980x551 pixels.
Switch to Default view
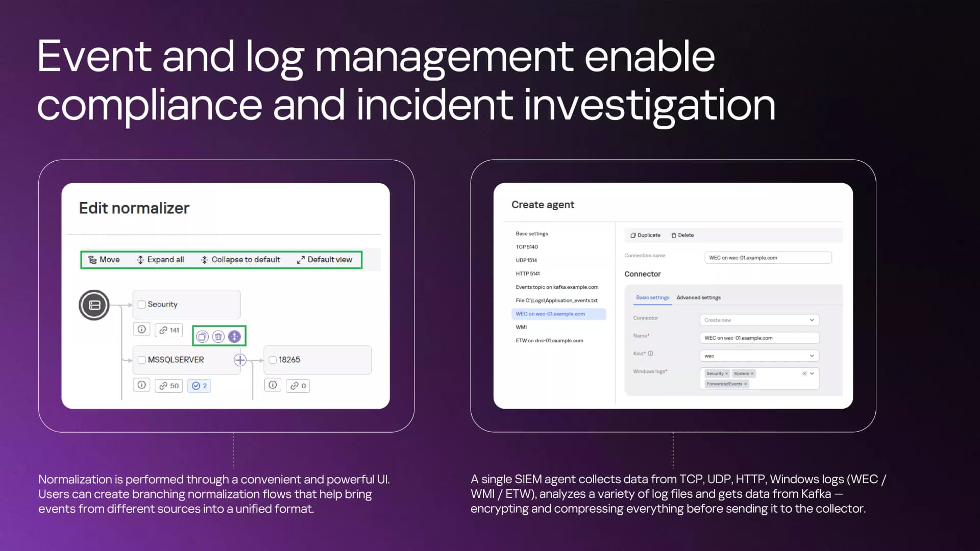324,260
